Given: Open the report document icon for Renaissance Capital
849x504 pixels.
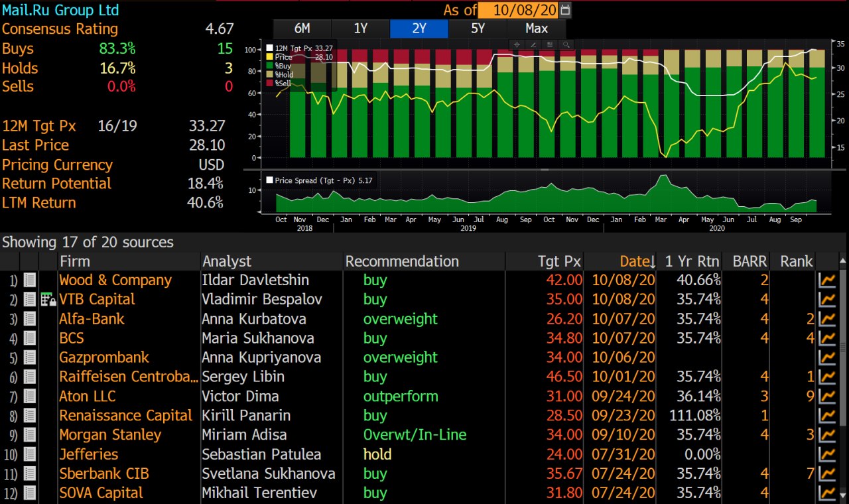Looking at the screenshot, I should coord(29,416).
